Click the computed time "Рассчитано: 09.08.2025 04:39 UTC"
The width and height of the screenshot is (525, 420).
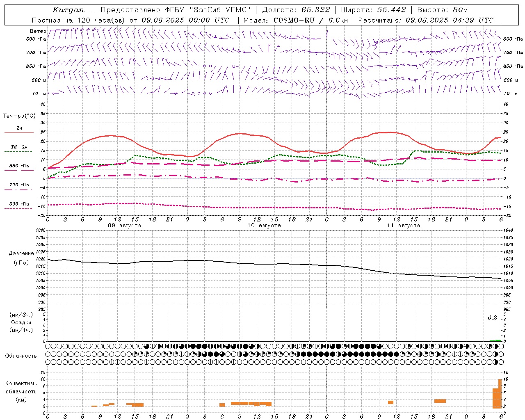pyautogui.click(x=426, y=20)
